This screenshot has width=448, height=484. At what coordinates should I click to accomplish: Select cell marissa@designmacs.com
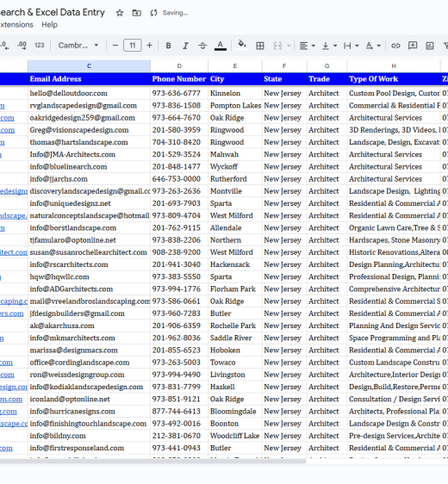pos(89,351)
